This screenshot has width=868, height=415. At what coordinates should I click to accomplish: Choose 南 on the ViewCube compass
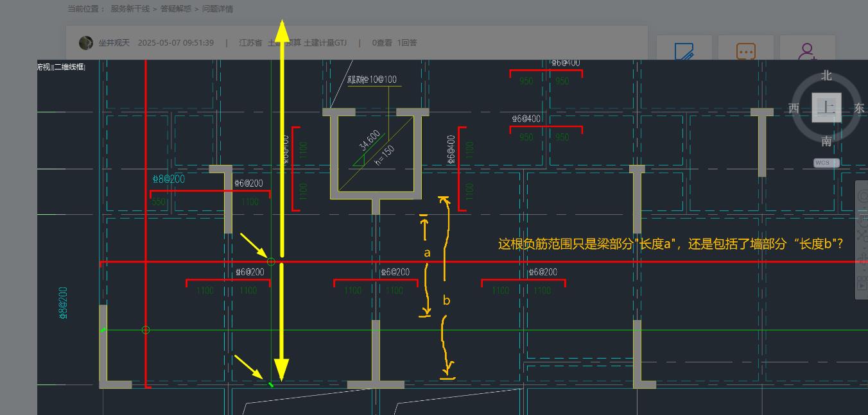coord(826,141)
